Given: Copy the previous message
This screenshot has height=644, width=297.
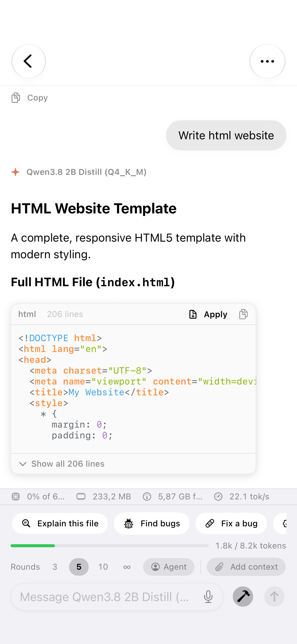Looking at the screenshot, I should point(30,98).
